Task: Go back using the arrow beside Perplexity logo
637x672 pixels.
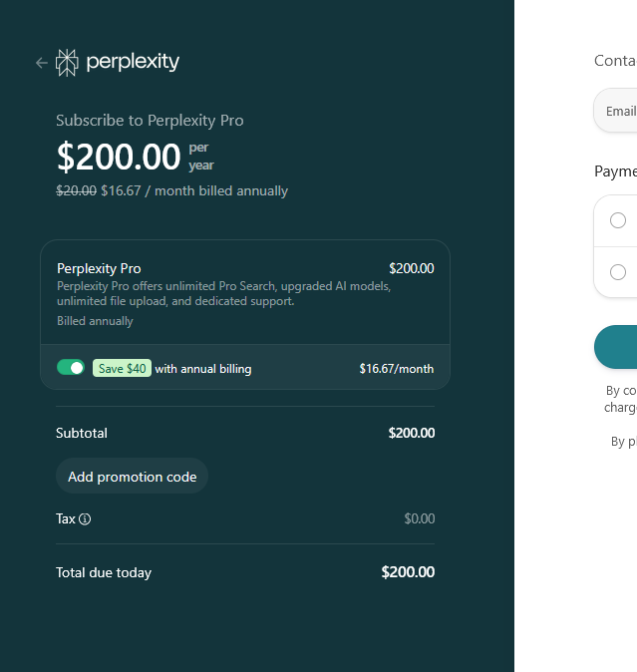Action: [x=42, y=63]
